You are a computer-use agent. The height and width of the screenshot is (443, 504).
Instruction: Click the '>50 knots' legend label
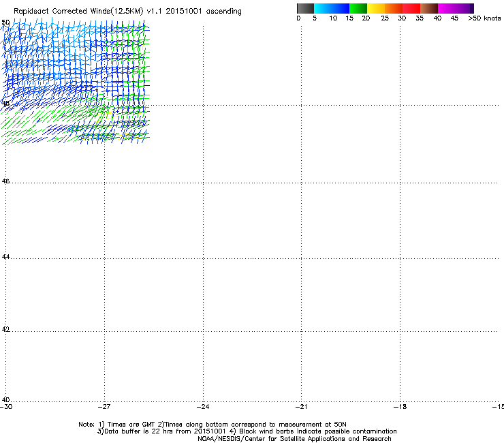click(484, 18)
